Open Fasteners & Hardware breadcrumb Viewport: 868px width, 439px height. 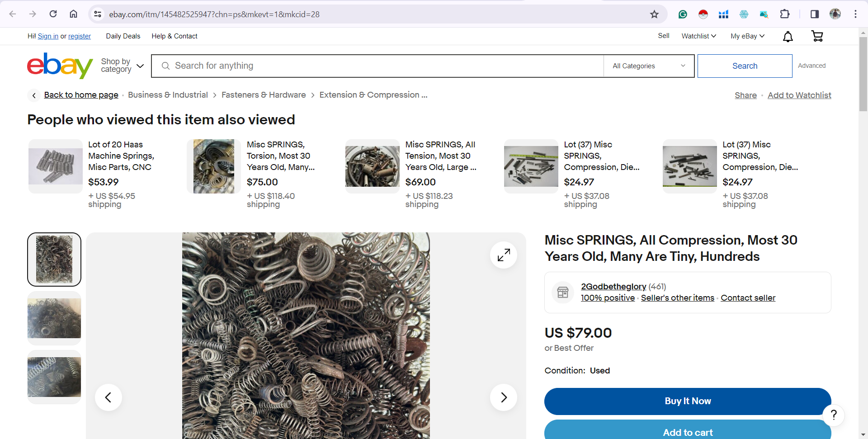click(x=264, y=95)
